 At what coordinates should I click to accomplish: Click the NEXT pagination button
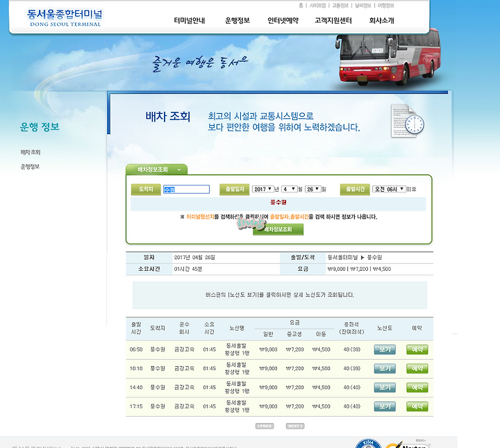pos(295,426)
